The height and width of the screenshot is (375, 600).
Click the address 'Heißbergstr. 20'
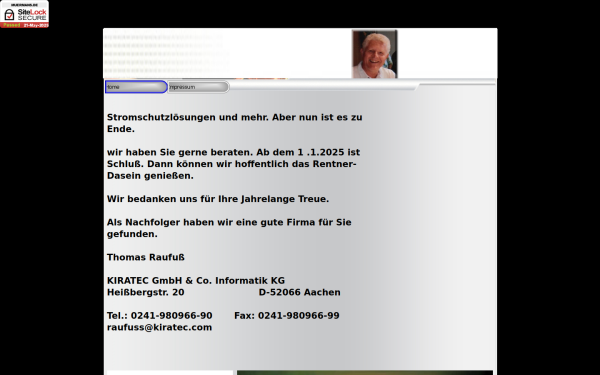click(145, 292)
